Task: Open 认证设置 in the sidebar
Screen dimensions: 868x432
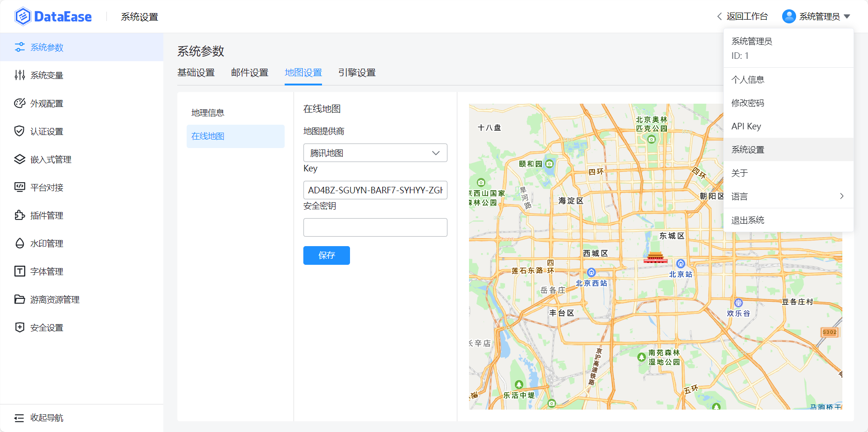Action: [x=82, y=131]
